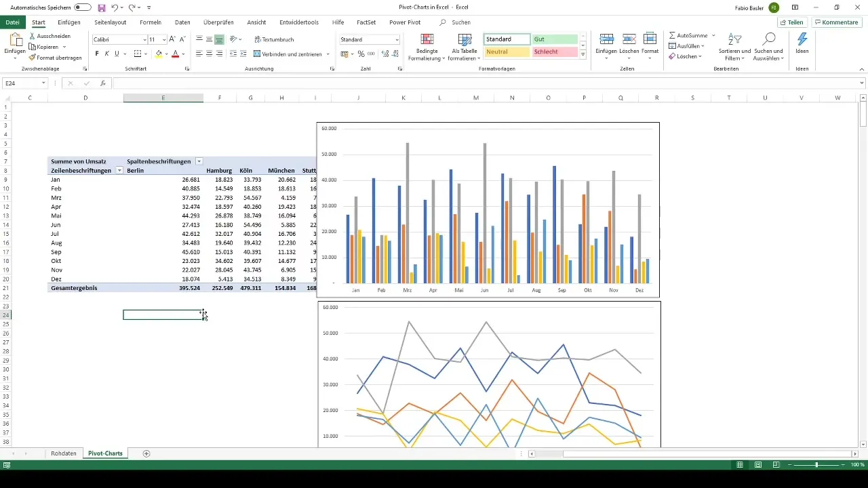Apply thousands separator style (000)
868x488 pixels.
tap(371, 54)
